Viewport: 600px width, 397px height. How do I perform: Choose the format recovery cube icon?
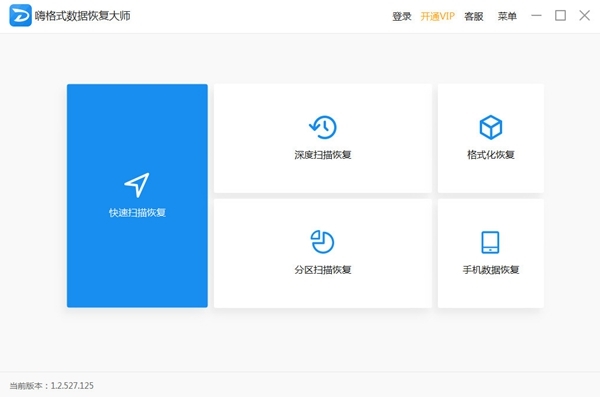[x=491, y=127]
